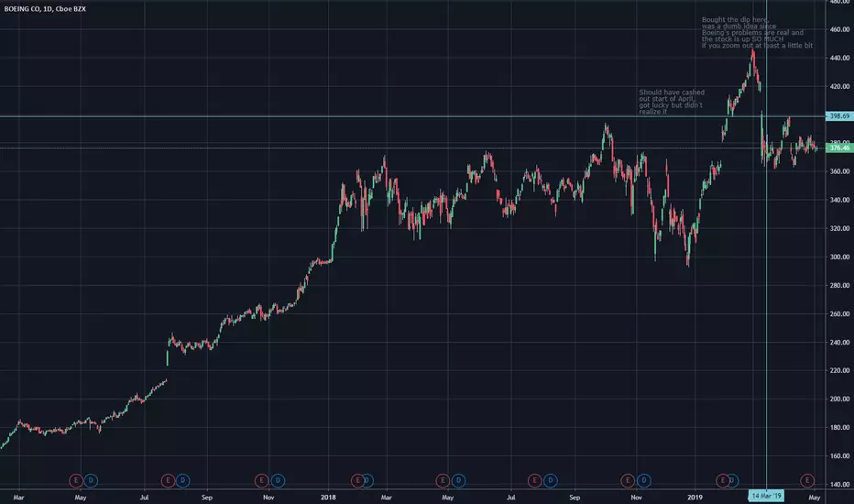
Task: Open the dividend D marker after May 2018
Action: 458,480
